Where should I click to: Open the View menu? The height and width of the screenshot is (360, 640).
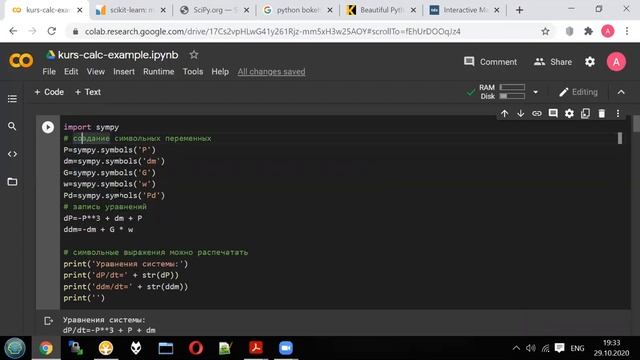click(x=96, y=72)
